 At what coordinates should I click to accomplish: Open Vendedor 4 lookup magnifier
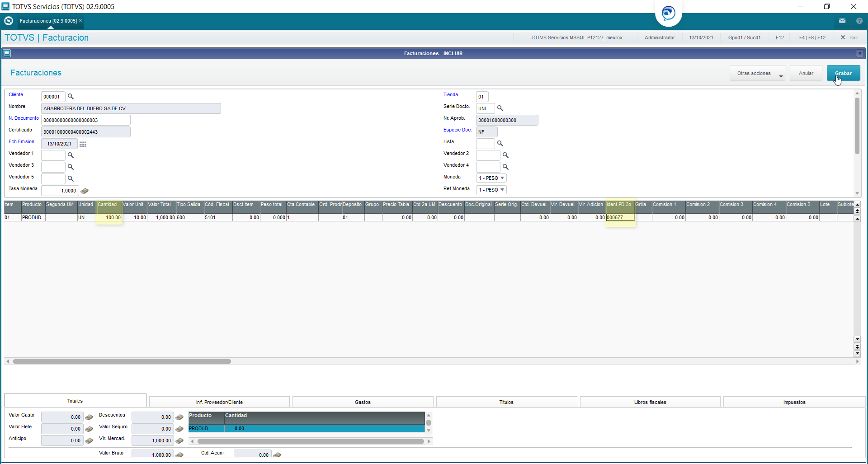(505, 167)
